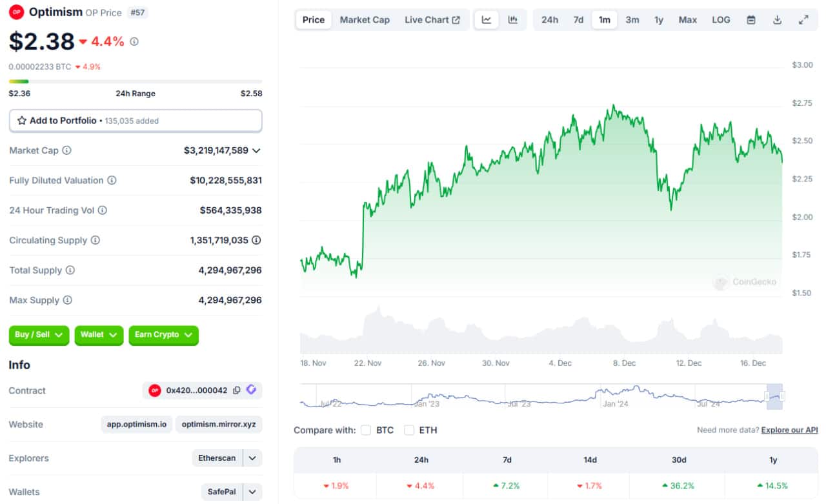826x504 pixels.
Task: Click the 36.2% value under 30d
Action: (x=678, y=486)
